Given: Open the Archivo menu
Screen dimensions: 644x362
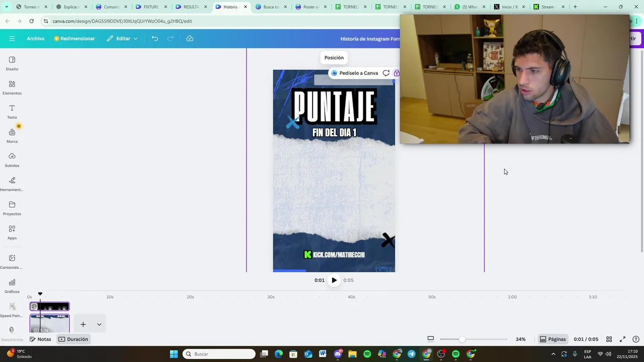Looking at the screenshot, I should coord(36,39).
